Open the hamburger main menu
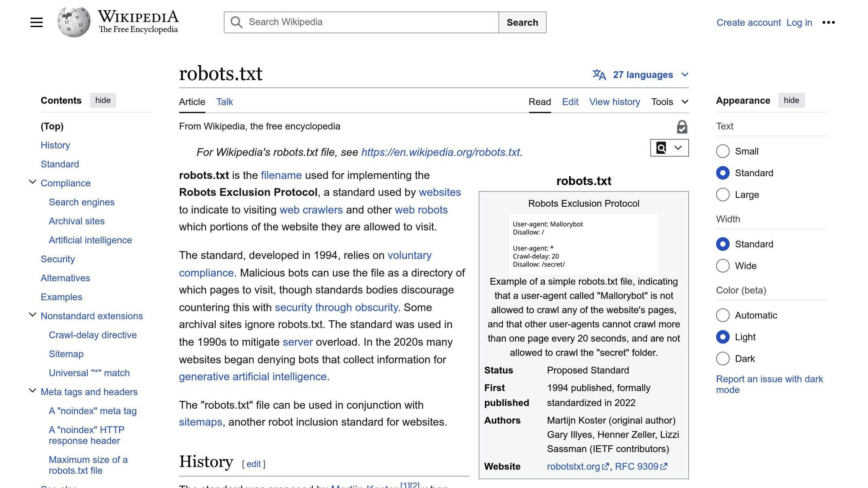The image size is (868, 488). (36, 22)
